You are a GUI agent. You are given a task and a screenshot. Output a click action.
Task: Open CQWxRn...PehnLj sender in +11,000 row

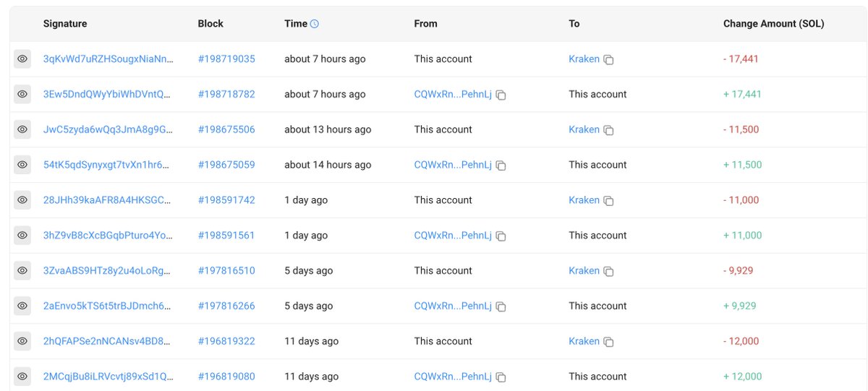[x=453, y=236]
